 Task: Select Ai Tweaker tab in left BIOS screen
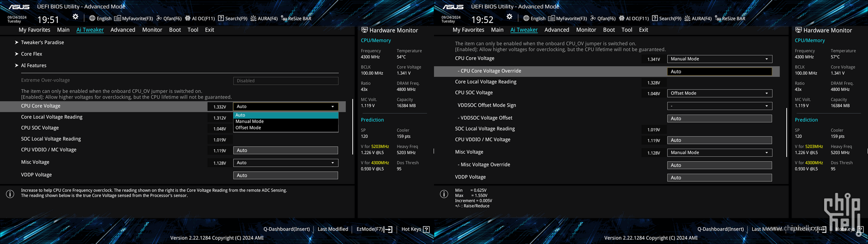pyautogui.click(x=90, y=30)
